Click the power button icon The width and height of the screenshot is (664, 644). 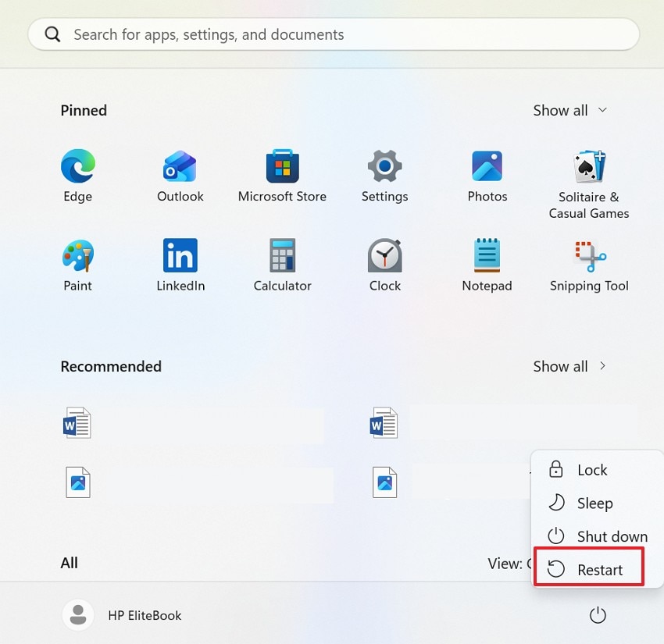[x=598, y=614]
